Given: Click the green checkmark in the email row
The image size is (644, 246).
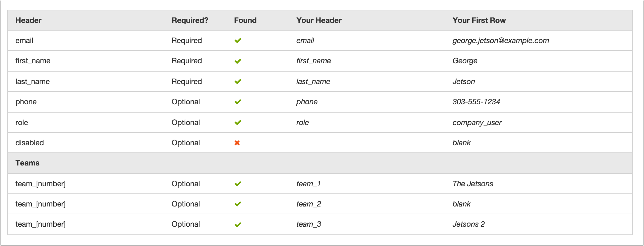Looking at the screenshot, I should [238, 41].
